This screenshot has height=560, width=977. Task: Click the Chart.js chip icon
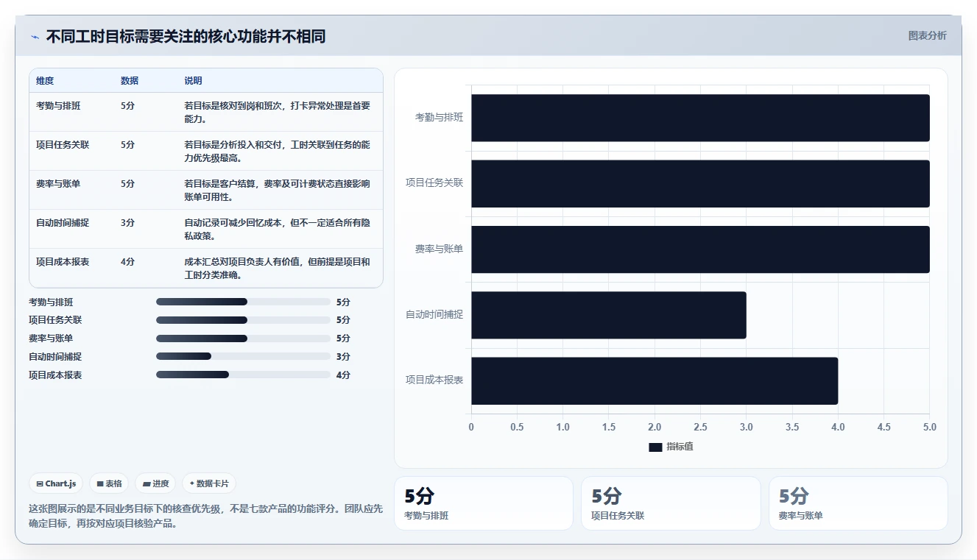[x=39, y=483]
